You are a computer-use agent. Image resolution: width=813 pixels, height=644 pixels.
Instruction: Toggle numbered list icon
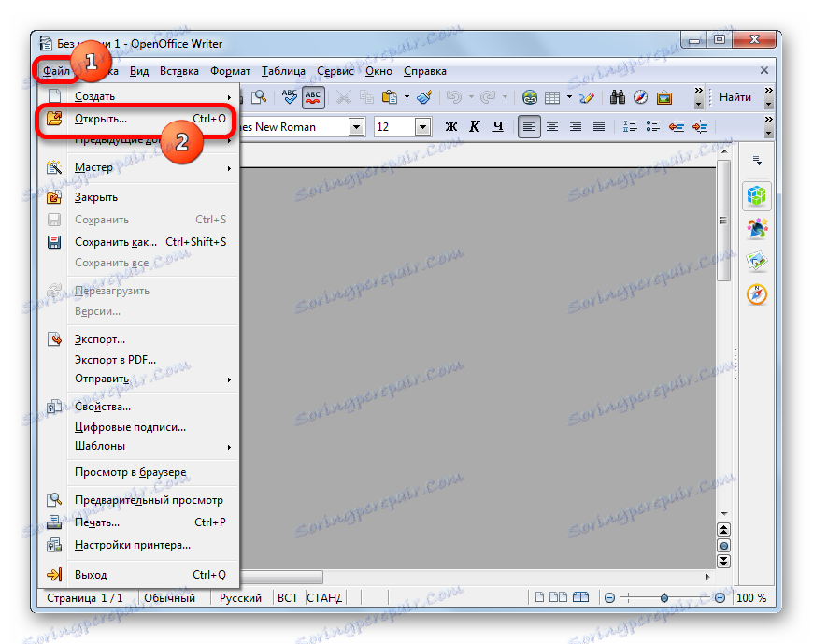(x=630, y=126)
